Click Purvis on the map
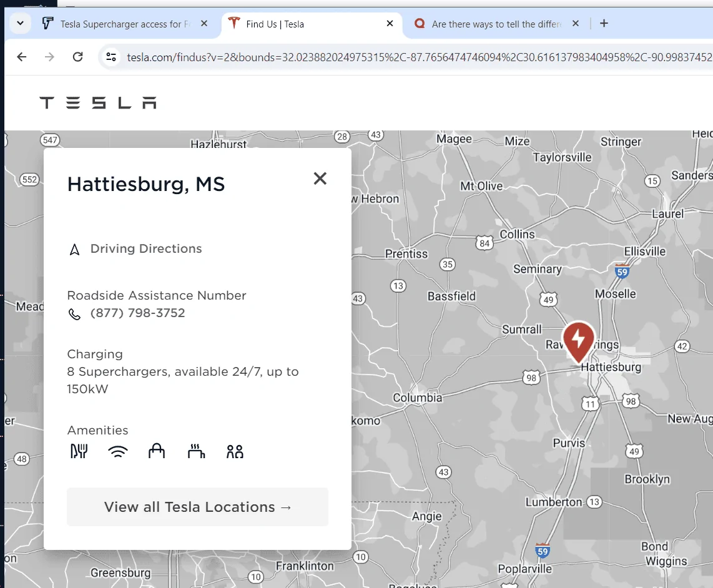Screen dimensions: 713x588 (x=569, y=443)
